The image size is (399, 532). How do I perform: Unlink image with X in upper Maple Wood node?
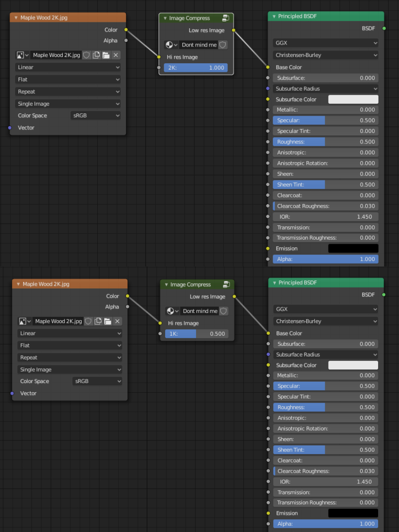click(116, 55)
